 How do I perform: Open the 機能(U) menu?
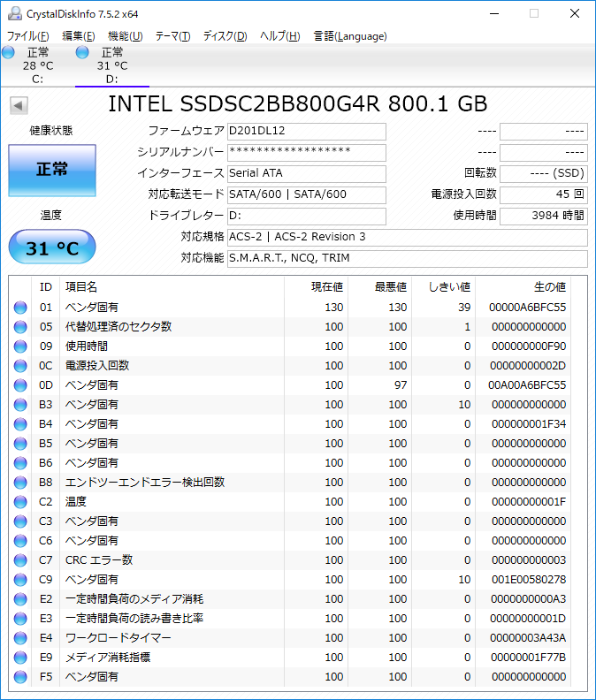coord(125,36)
